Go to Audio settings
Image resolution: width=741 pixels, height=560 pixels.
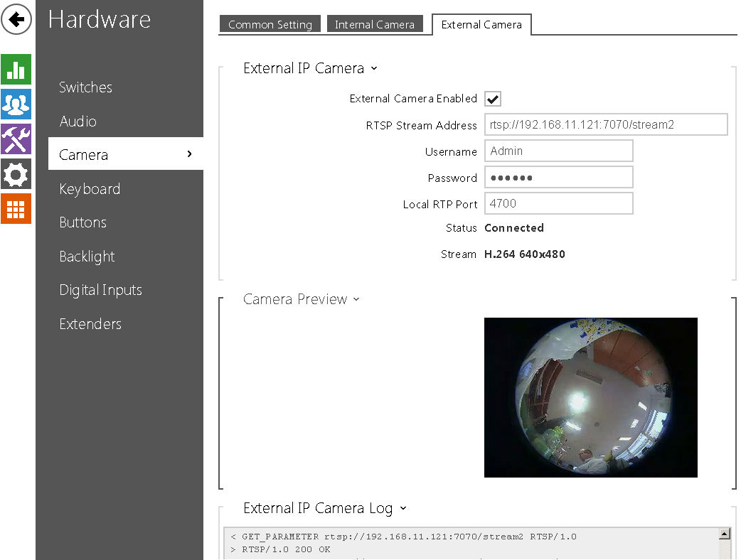point(78,122)
